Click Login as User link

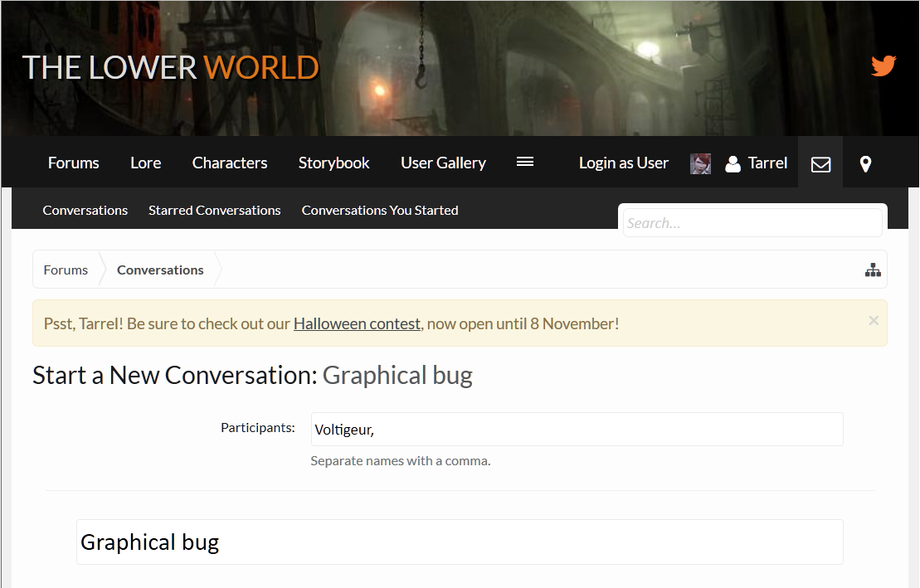(x=624, y=163)
